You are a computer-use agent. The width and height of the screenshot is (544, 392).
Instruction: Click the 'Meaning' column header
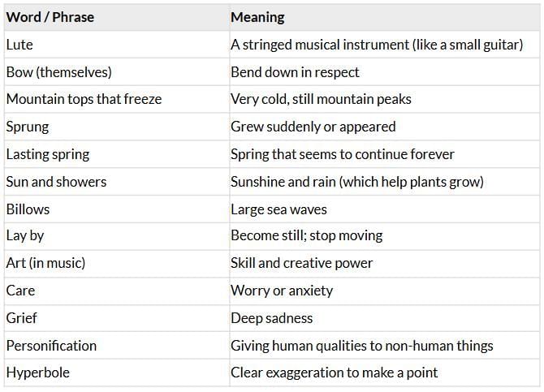tap(257, 17)
